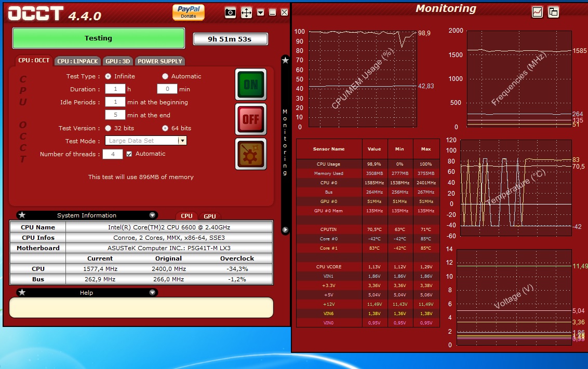588x369 pixels.
Task: Click the elapsed time 9h 51m 53s field
Action: pos(230,39)
